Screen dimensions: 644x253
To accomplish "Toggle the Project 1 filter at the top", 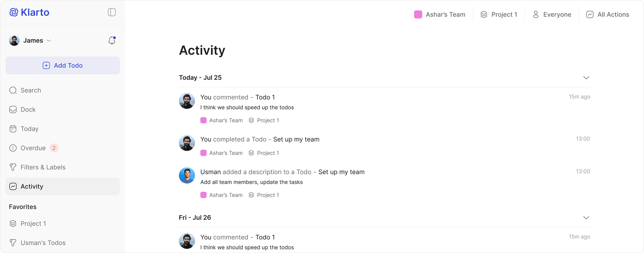I will (x=499, y=14).
